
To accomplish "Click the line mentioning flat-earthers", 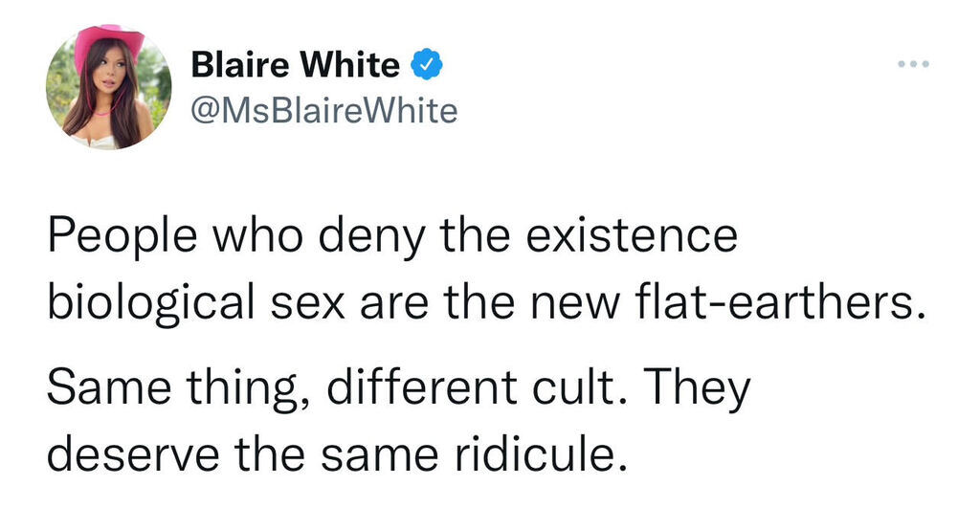I will 488,301.
